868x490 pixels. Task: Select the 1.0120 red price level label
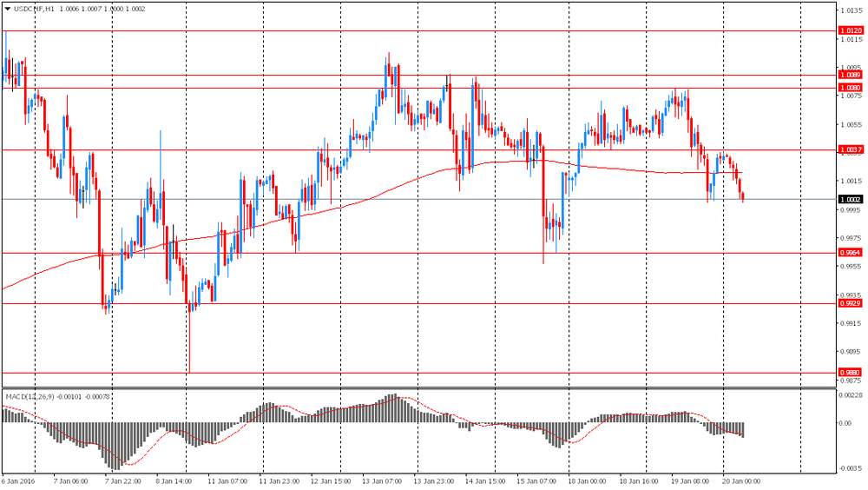click(851, 31)
